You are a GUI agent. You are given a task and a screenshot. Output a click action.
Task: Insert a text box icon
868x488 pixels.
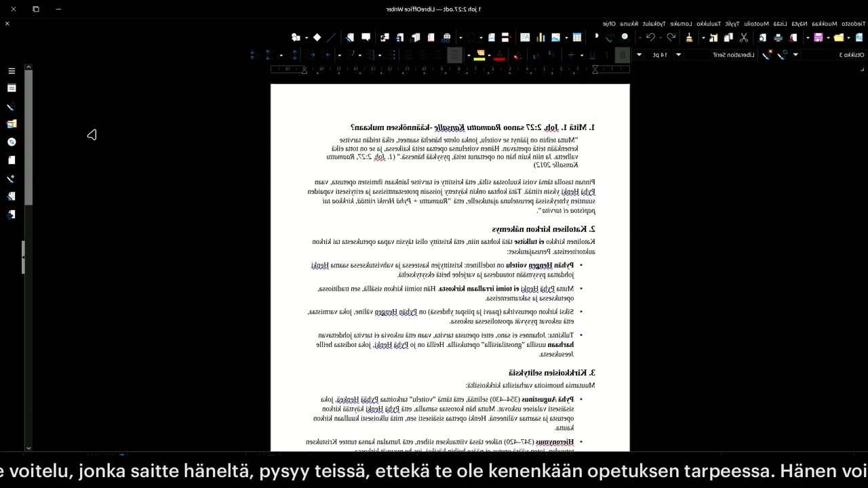525,37
